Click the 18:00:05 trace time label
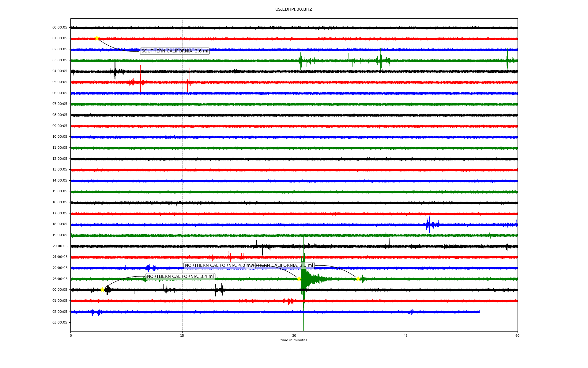 click(60, 224)
